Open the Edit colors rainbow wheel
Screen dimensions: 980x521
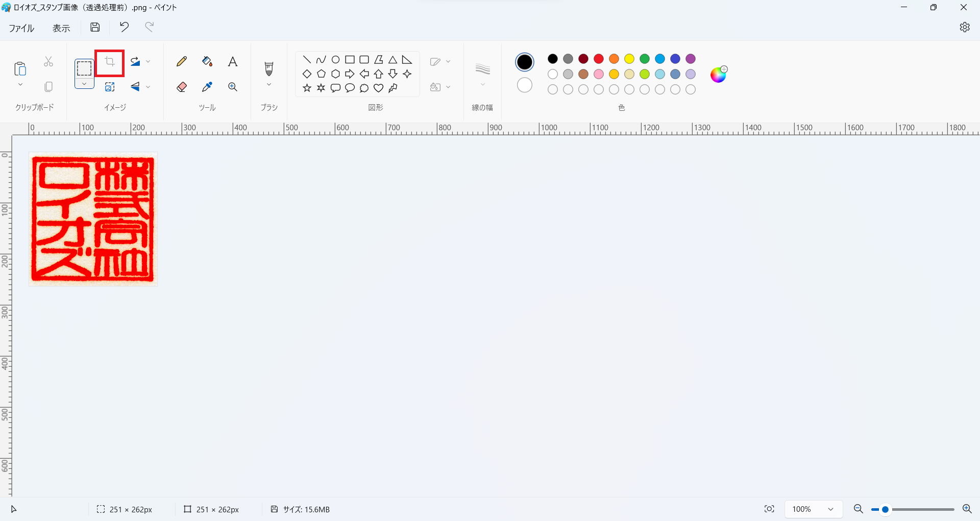tap(719, 74)
